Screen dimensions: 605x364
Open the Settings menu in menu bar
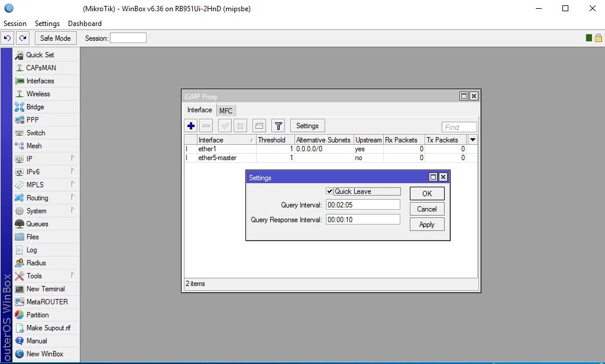(x=47, y=24)
